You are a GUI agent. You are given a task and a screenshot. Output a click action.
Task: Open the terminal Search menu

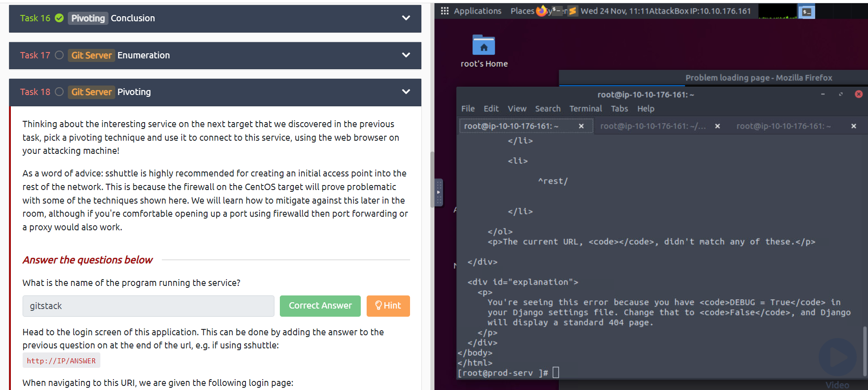click(547, 109)
